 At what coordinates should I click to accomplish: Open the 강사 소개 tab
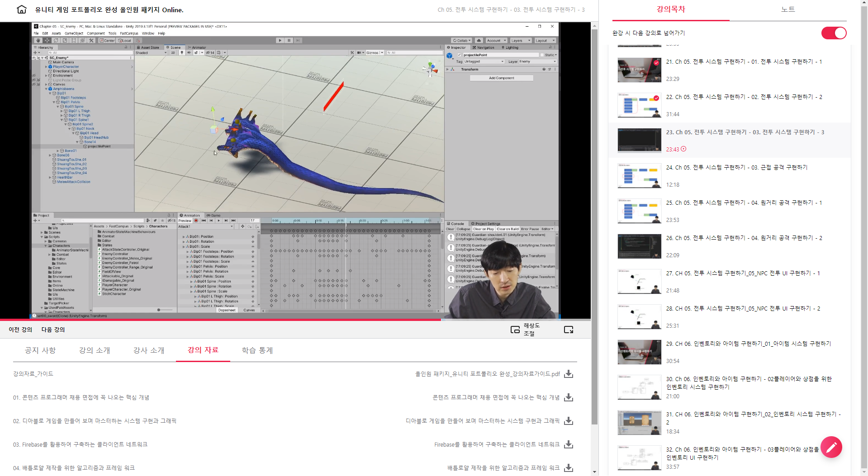(149, 350)
